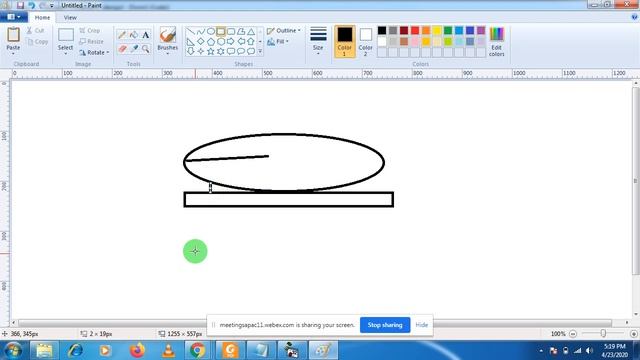Pick the green color swatch
The image size is (640, 360).
(x=448, y=31)
